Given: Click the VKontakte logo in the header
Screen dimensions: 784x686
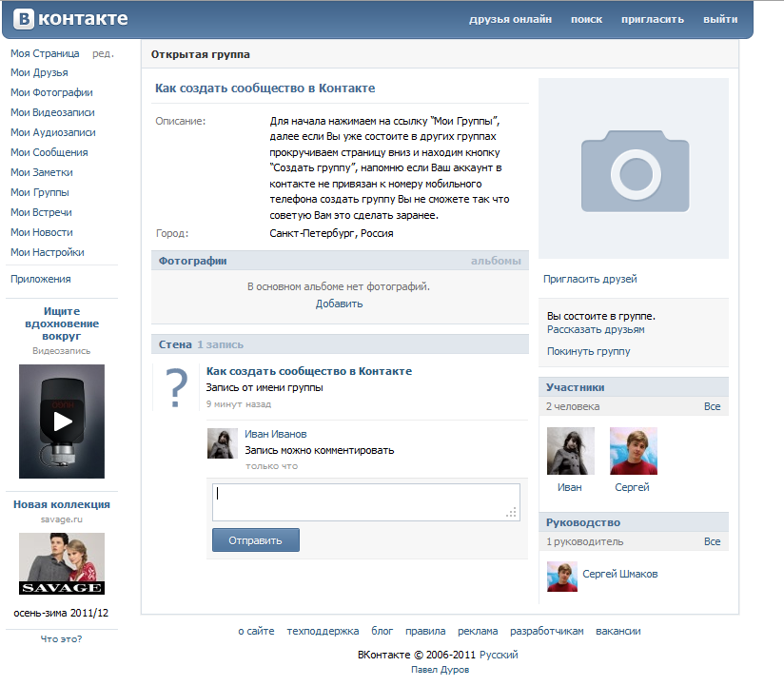Looking at the screenshot, I should pyautogui.click(x=69, y=19).
